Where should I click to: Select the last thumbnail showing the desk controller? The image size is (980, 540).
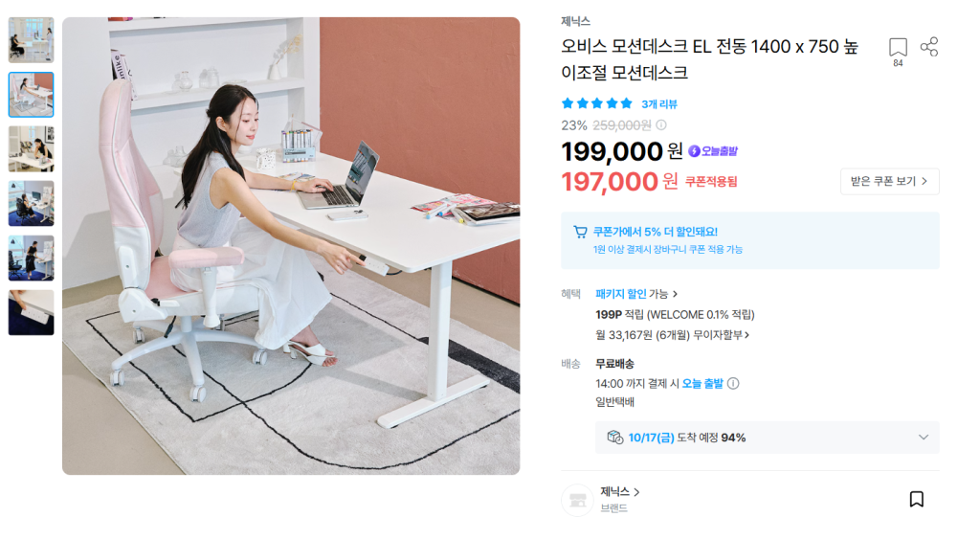32,312
